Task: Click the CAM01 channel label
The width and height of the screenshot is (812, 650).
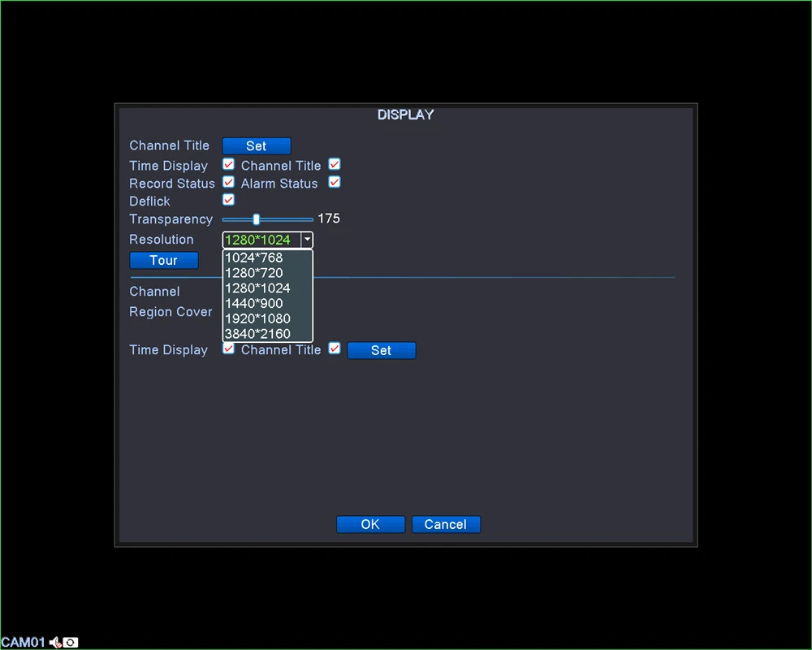Action: tap(24, 643)
